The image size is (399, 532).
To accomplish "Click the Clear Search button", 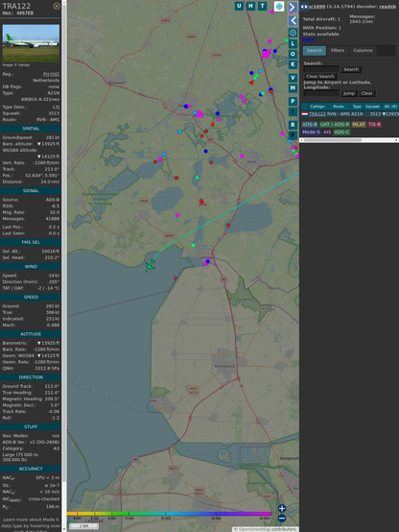I will (320, 76).
